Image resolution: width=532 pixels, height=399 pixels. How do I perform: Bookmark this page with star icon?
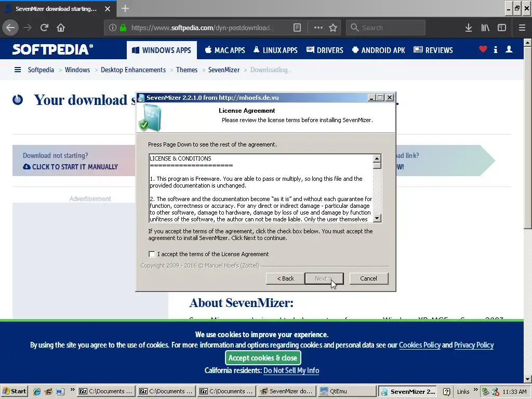tap(333, 28)
